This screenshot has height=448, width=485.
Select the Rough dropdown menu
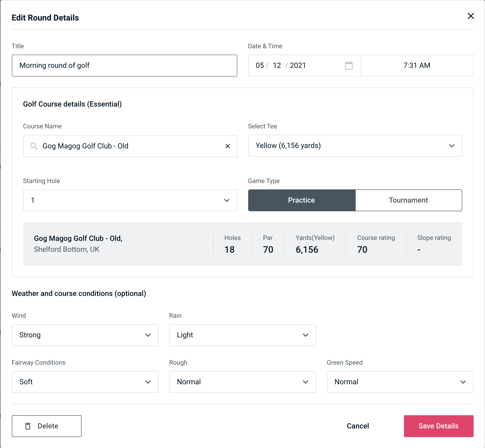[x=242, y=382]
